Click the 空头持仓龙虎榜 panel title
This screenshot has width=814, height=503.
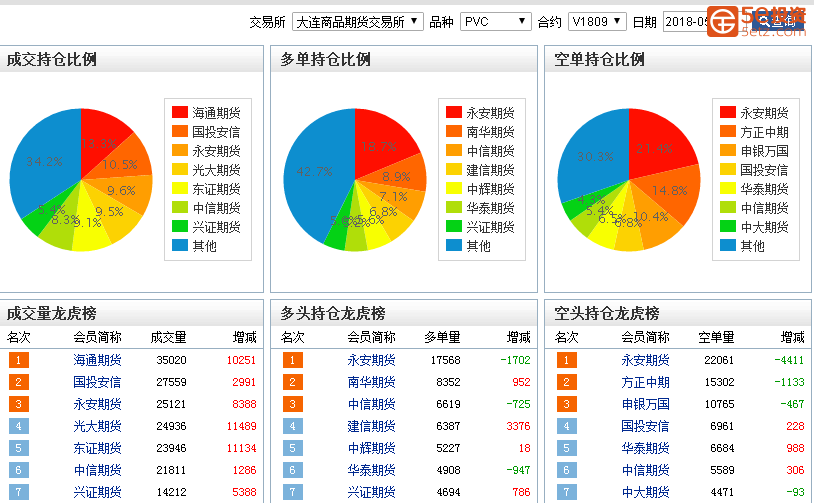point(607,313)
